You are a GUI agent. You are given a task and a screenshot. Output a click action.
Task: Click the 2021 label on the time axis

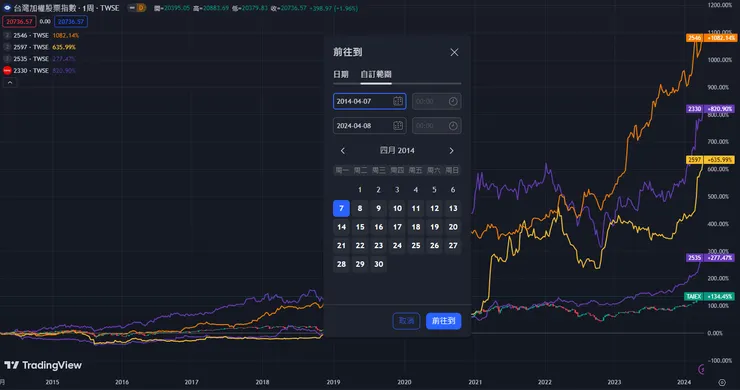point(475,382)
